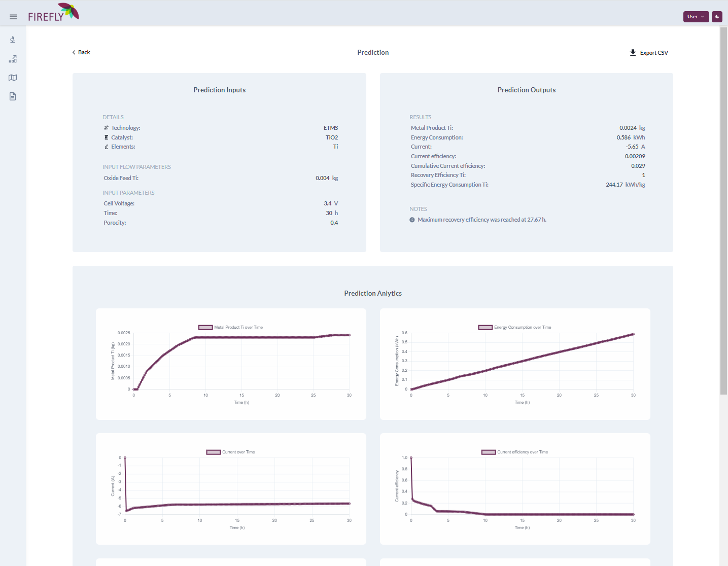728x566 pixels.
Task: Expand the User dropdown menu
Action: click(696, 17)
